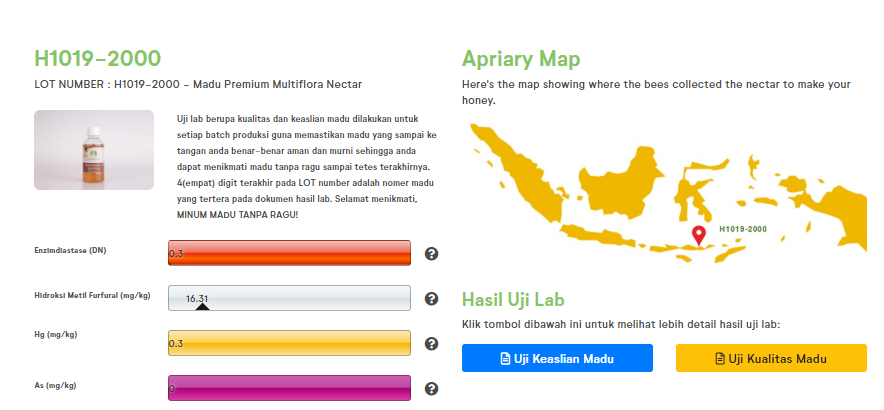Click the H1019-2000 label beside map pin
Screen dimensions: 884x410
[743, 229]
